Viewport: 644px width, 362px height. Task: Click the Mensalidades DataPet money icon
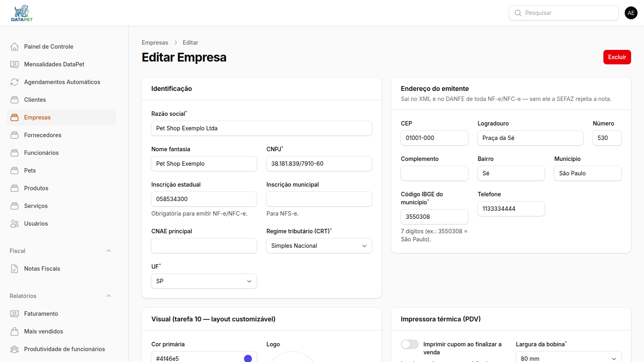click(14, 64)
